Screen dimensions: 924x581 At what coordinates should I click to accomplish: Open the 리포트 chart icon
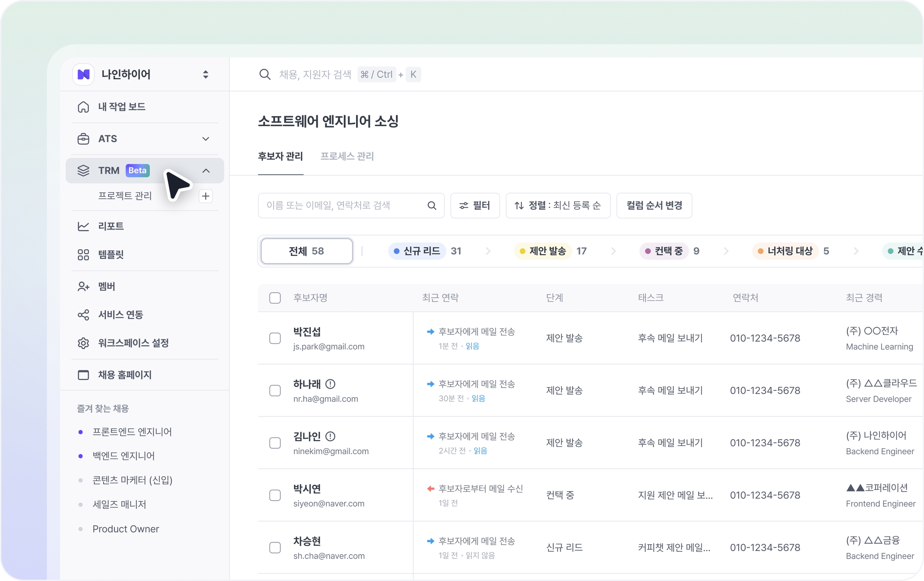pyautogui.click(x=83, y=226)
